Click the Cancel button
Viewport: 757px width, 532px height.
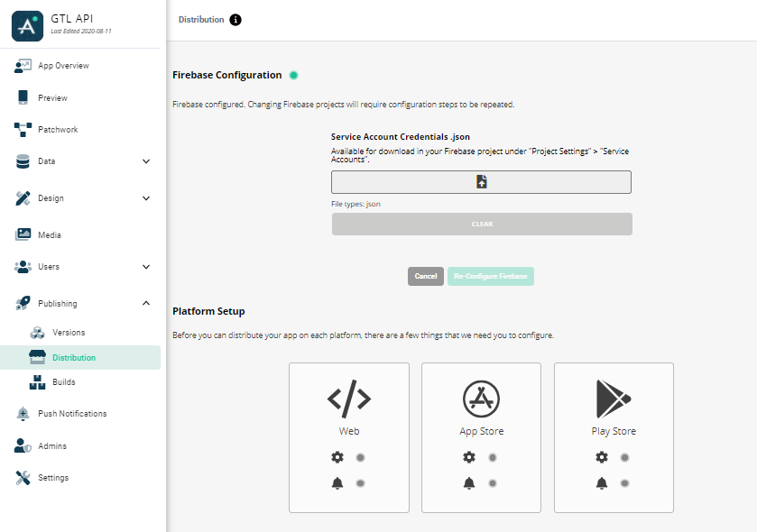tap(425, 277)
